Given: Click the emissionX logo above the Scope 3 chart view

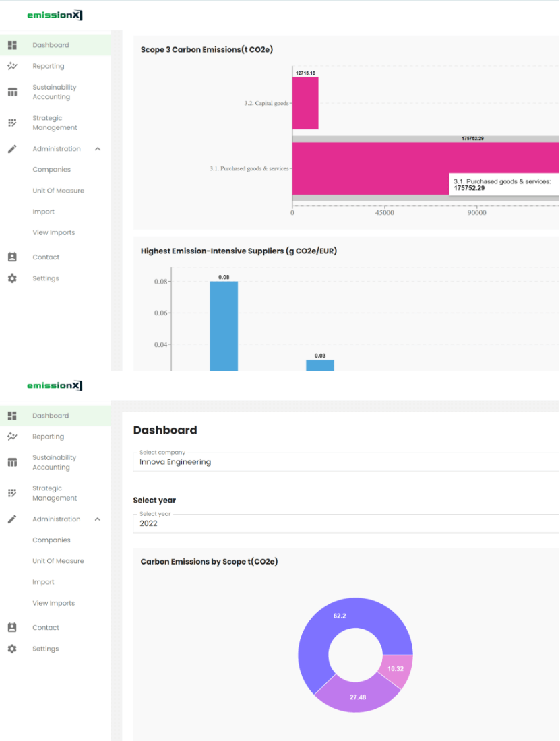Looking at the screenshot, I should (55, 15).
